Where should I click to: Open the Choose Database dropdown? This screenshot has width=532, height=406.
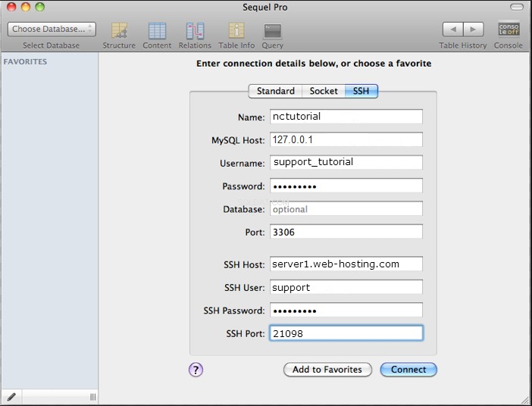coord(52,30)
